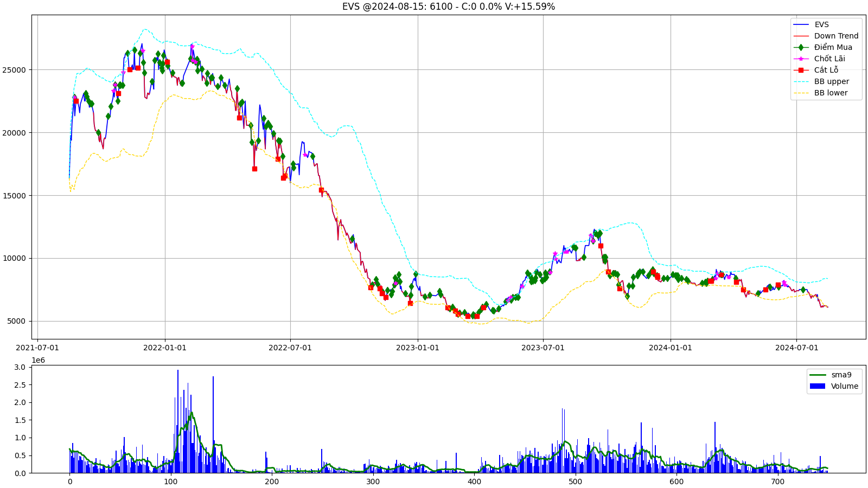Click the 2023-07-01 date label
The image size is (868, 488).
pyautogui.click(x=543, y=348)
